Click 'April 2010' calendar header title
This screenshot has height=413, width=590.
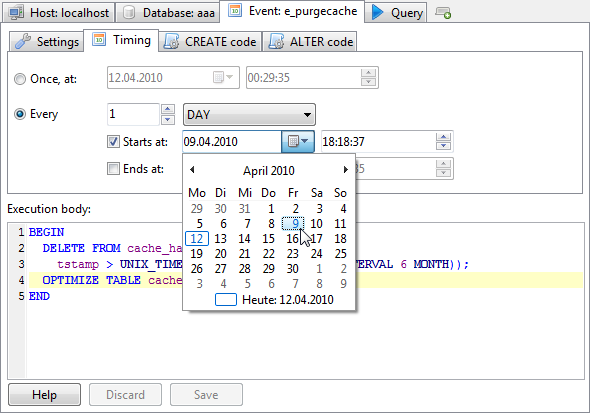click(269, 171)
